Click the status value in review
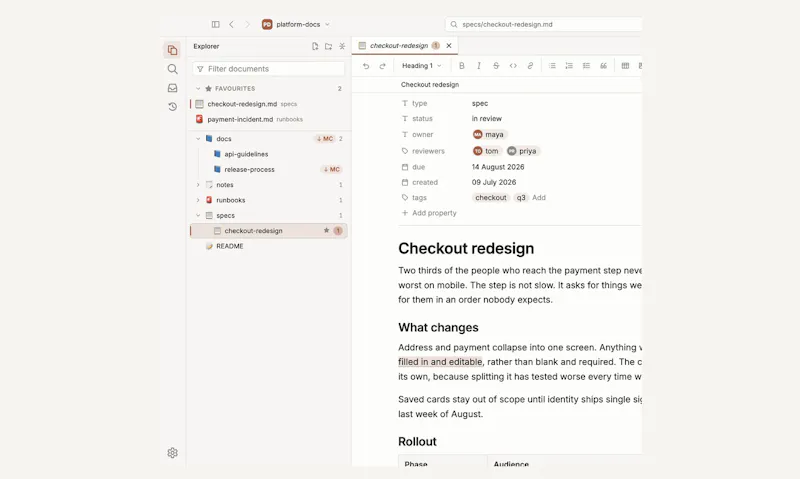This screenshot has height=479, width=800. (x=487, y=118)
